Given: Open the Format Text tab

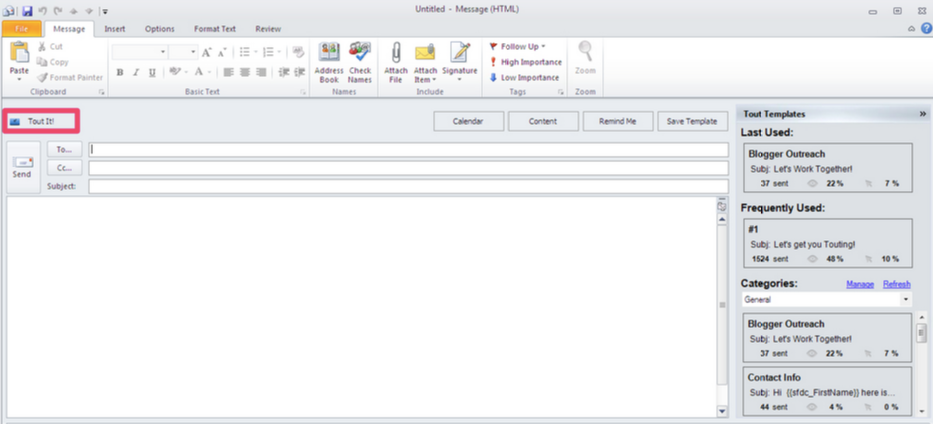Looking at the screenshot, I should click(x=215, y=29).
